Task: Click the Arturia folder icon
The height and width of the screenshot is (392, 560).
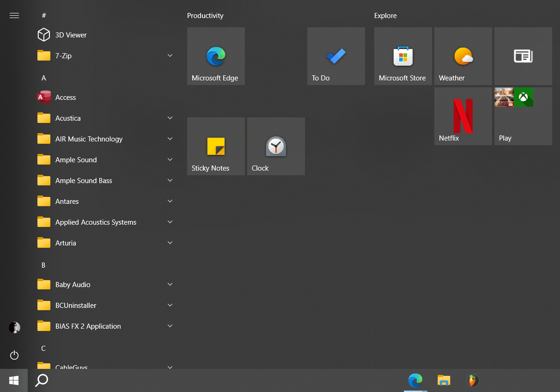Action: point(44,243)
